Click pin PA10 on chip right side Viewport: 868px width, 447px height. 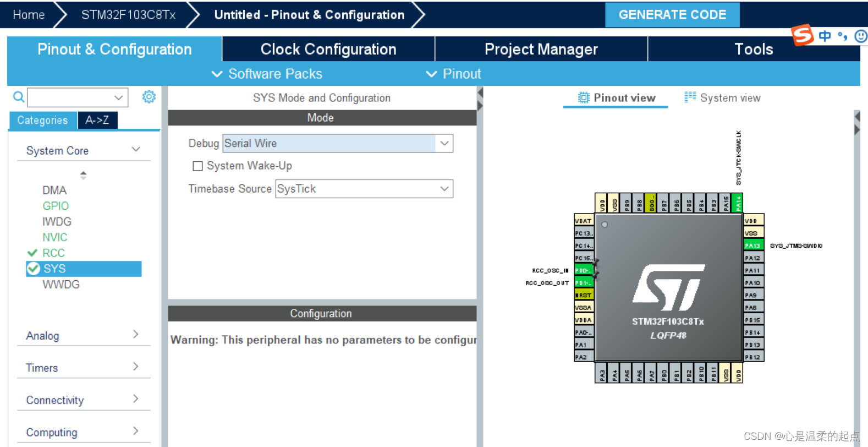[x=753, y=282]
